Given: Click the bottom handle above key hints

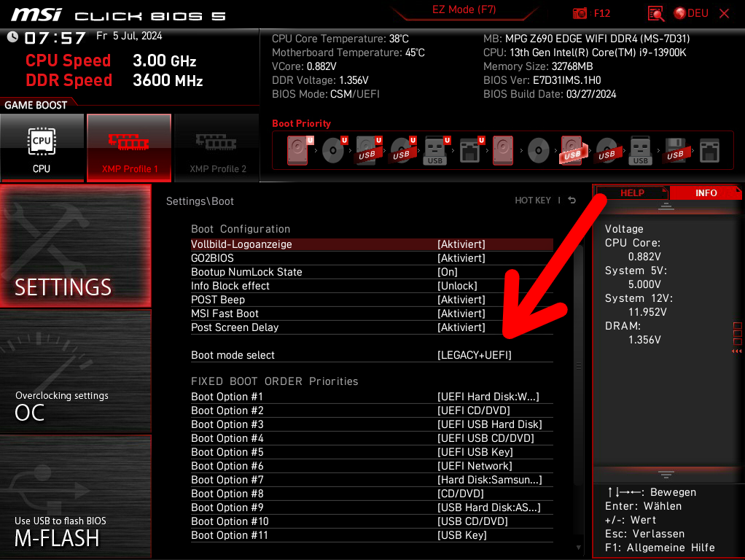Looking at the screenshot, I should coord(666,475).
